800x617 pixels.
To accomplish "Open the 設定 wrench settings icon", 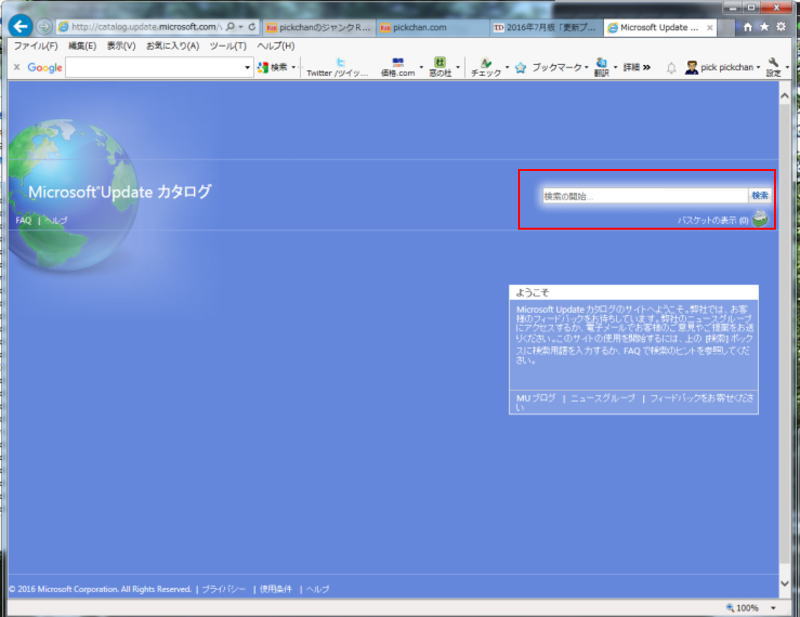I will [x=773, y=67].
